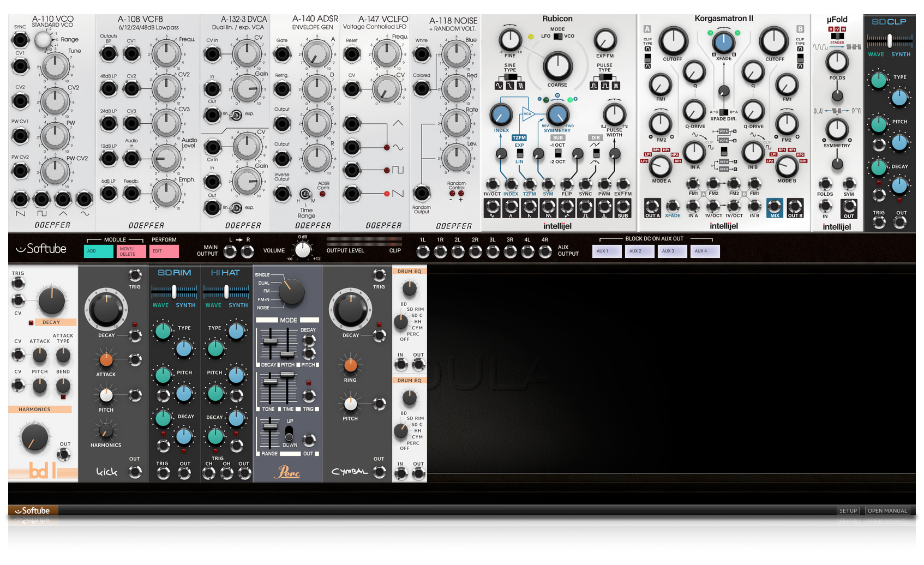Viewport: 924px width, 565px height.
Task: Click the Korgasmatron II OUT A jack
Action: point(652,206)
